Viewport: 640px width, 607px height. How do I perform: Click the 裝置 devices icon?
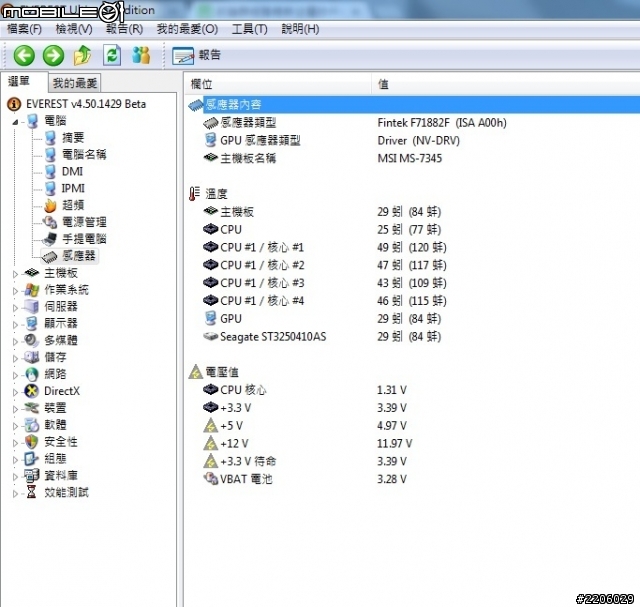(31, 408)
